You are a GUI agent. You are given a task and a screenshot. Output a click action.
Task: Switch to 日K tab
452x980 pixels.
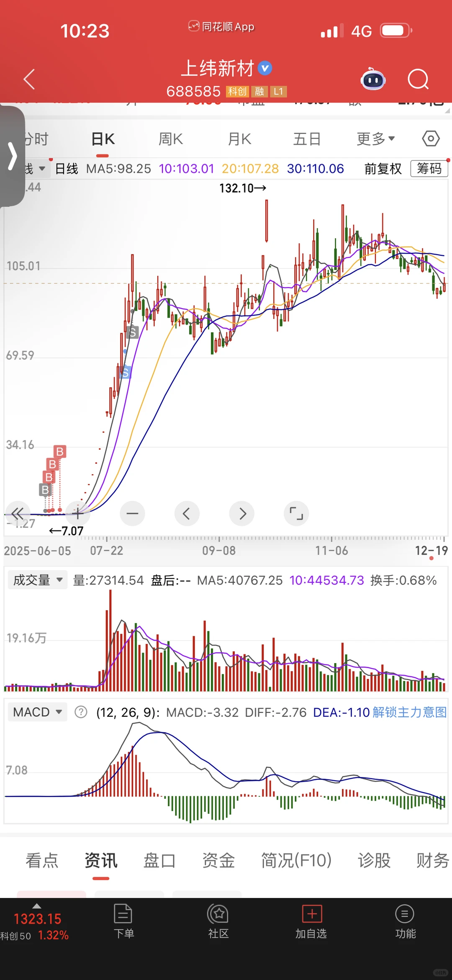point(103,139)
